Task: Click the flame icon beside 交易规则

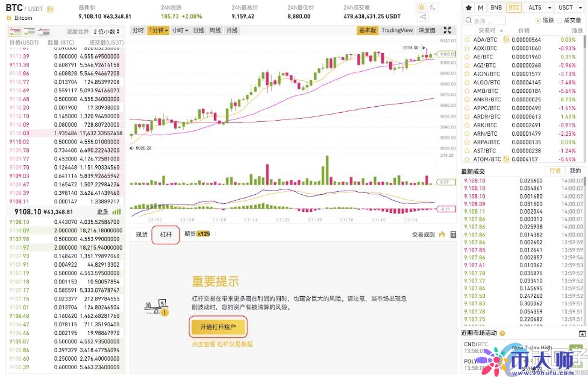Action: pyautogui.click(x=442, y=234)
